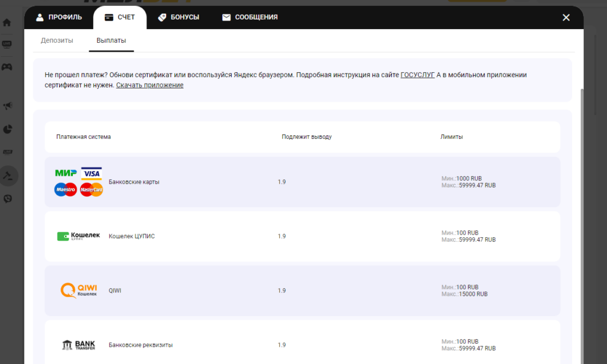Click the Лимиты column header
The height and width of the screenshot is (364, 607).
451,137
